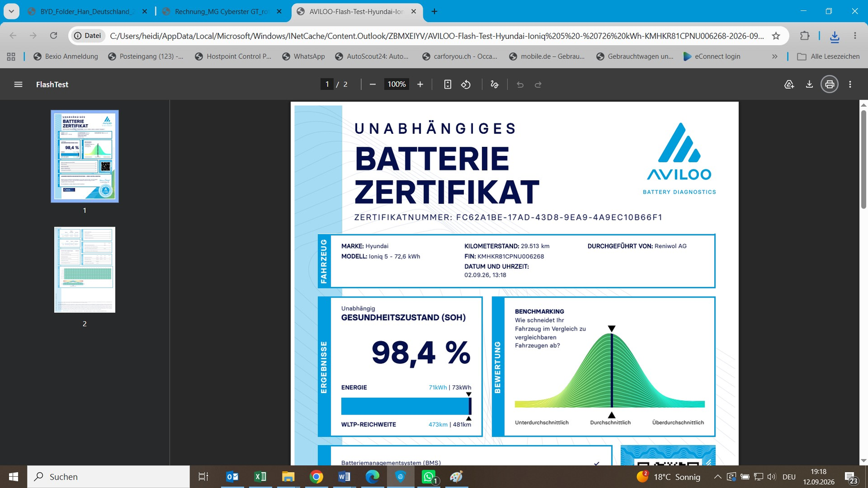
Task: Click the 100% zoom level field
Action: (x=396, y=84)
